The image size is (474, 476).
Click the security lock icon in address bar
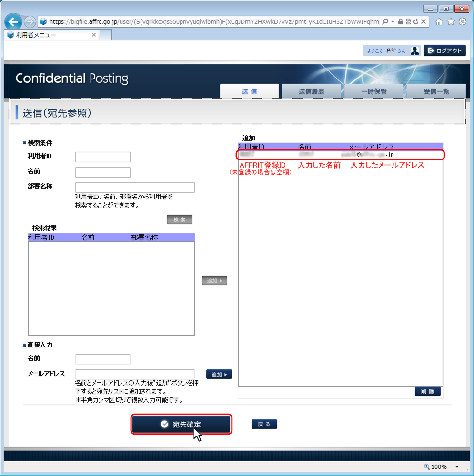click(x=401, y=22)
